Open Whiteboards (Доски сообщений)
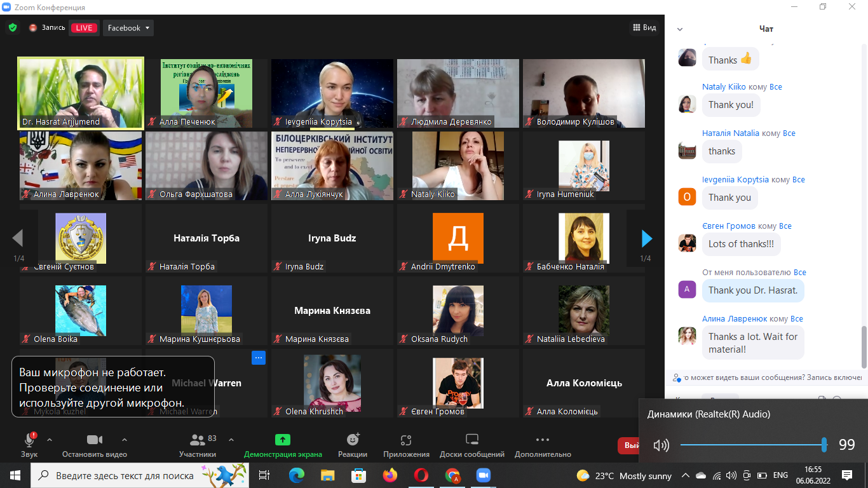Screen dimensions: 868x488 pyautogui.click(x=471, y=445)
